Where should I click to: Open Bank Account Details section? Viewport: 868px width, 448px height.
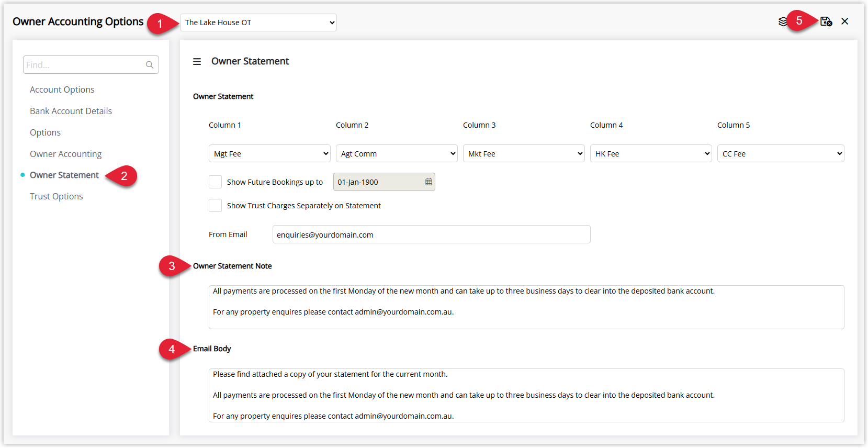(x=71, y=111)
